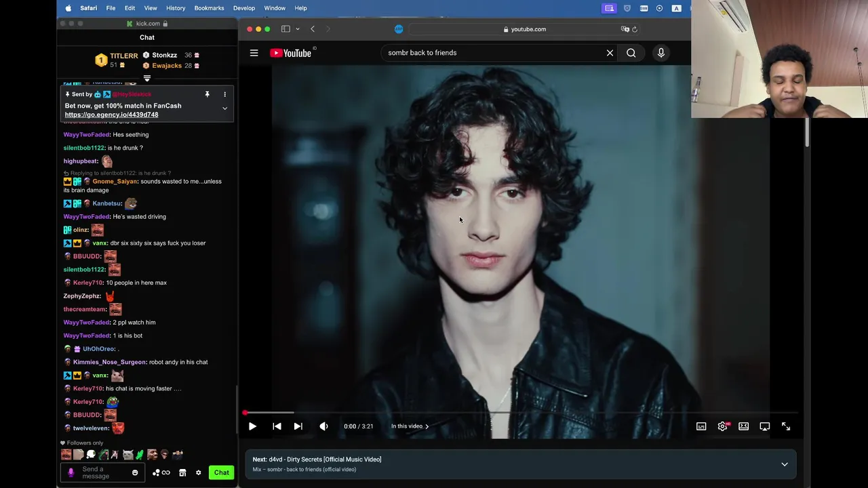Open 'In this video' chapters
Image resolution: width=868 pixels, height=488 pixels.
pyautogui.click(x=410, y=426)
